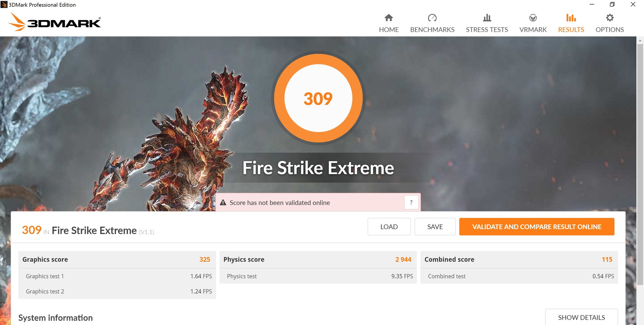Click the validation warning triangle icon
644x325 pixels.
click(223, 202)
